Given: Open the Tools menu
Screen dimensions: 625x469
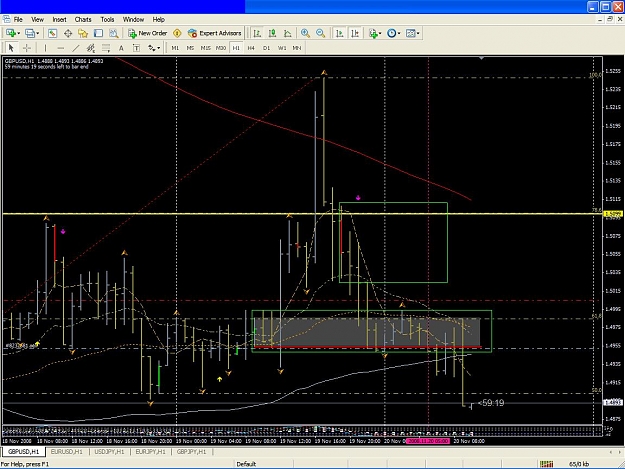Looking at the screenshot, I should click(x=107, y=20).
